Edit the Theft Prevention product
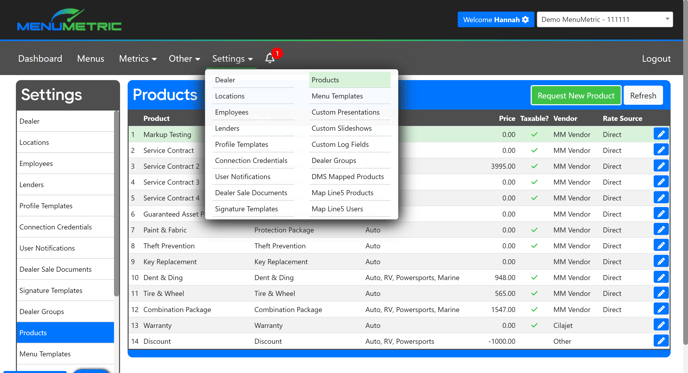Viewport: 688px width, 373px height. click(x=661, y=245)
